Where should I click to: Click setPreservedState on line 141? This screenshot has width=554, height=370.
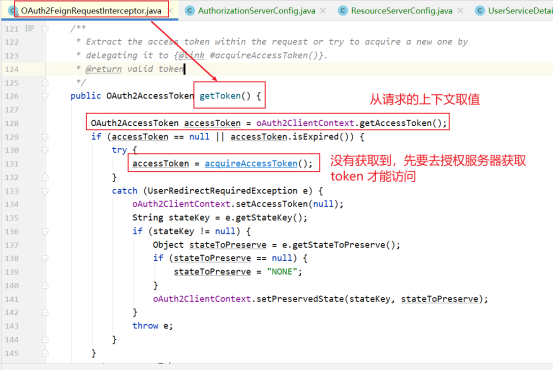[x=300, y=299]
